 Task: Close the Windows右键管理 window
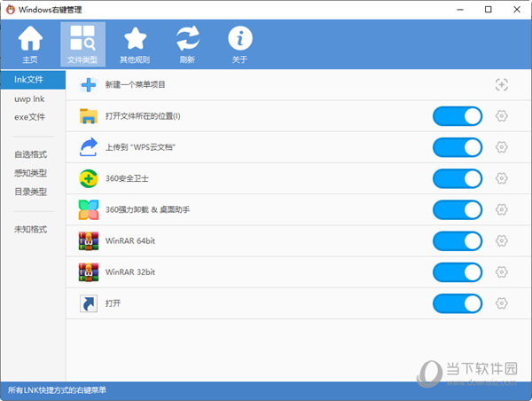(x=517, y=10)
